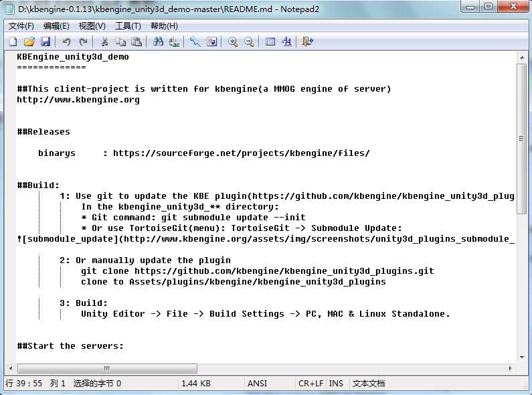Click the horizontal scrollbar left arrow

point(11,368)
